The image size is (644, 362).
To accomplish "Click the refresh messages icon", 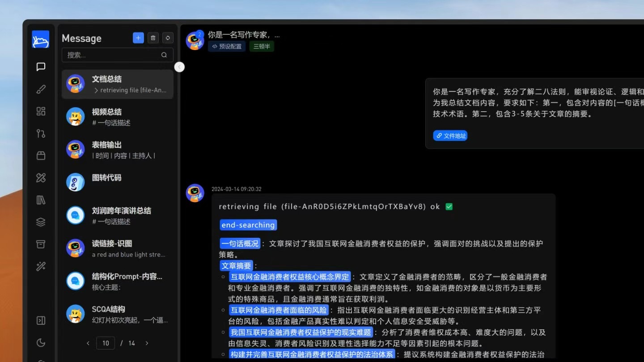I will [x=168, y=38].
